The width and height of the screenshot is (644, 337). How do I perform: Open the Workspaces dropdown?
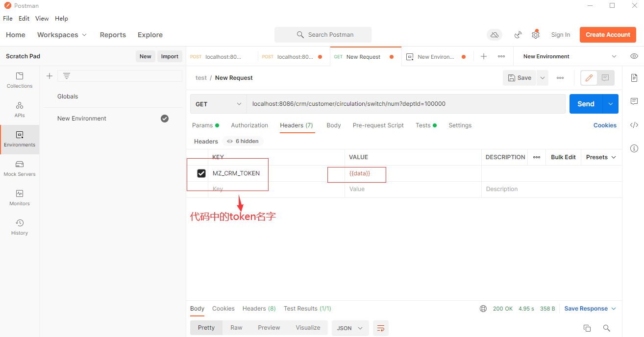62,35
